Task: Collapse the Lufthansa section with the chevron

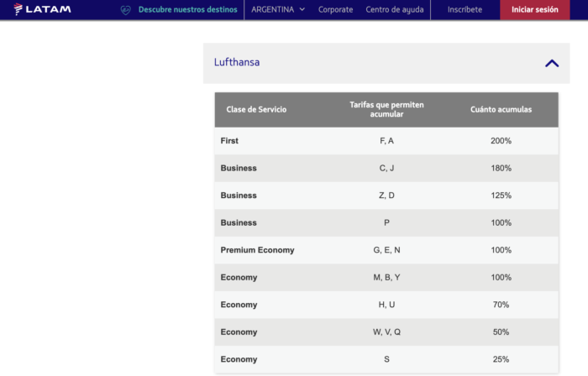Action: pyautogui.click(x=552, y=63)
